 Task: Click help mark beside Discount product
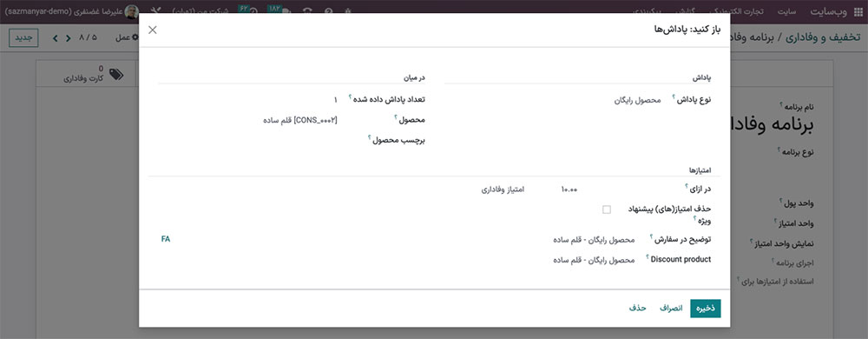(648, 256)
